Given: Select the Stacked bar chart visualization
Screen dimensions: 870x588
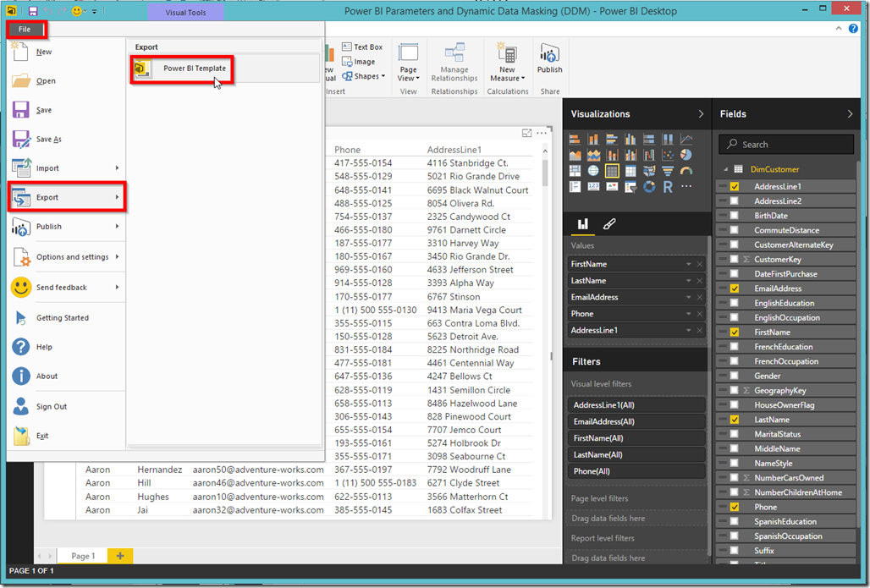Looking at the screenshot, I should point(575,140).
